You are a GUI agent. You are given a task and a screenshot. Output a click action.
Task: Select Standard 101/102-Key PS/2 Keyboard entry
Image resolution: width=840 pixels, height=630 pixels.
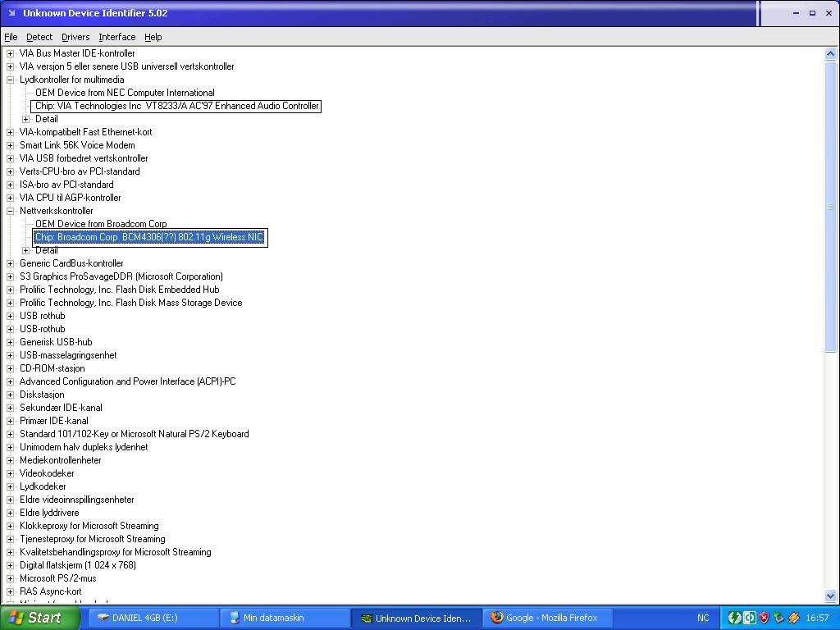(134, 434)
